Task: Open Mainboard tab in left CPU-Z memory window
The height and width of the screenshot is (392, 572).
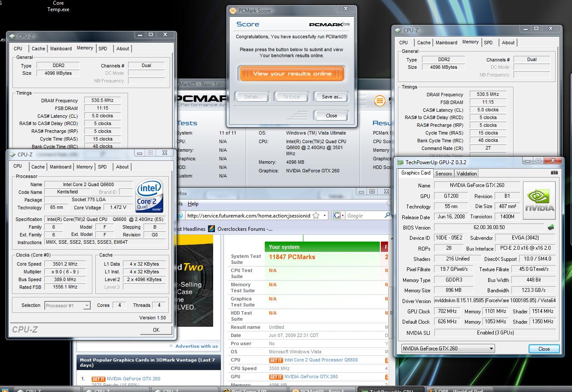Action: click(61, 49)
